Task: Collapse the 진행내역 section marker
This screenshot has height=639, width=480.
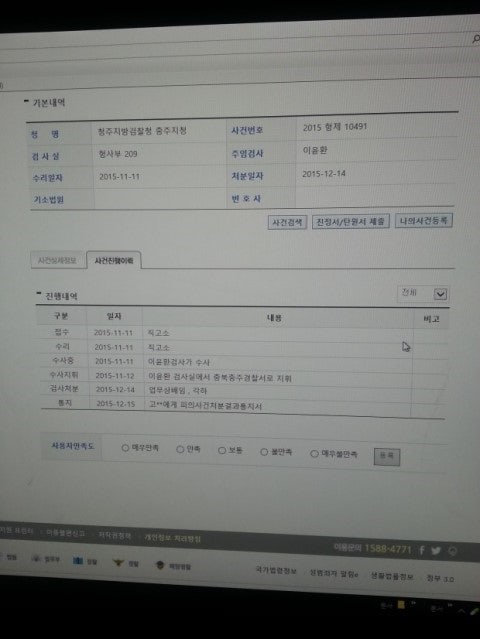Action: [x=39, y=293]
